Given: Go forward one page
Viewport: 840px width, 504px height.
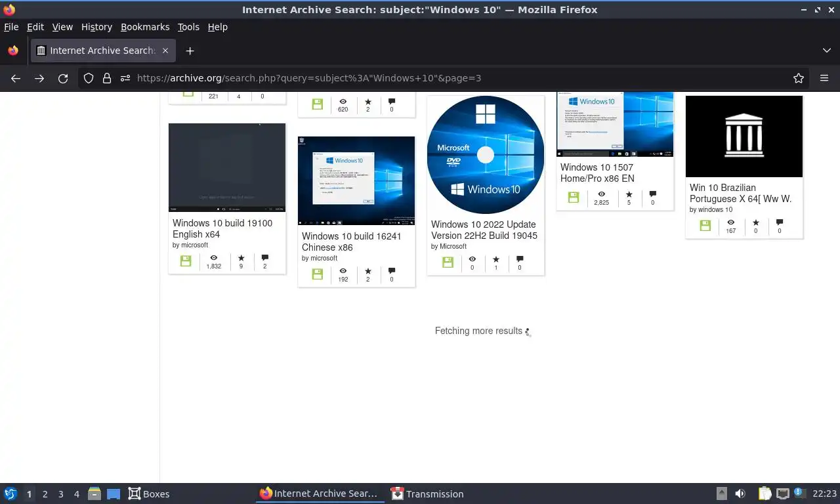Looking at the screenshot, I should point(39,78).
